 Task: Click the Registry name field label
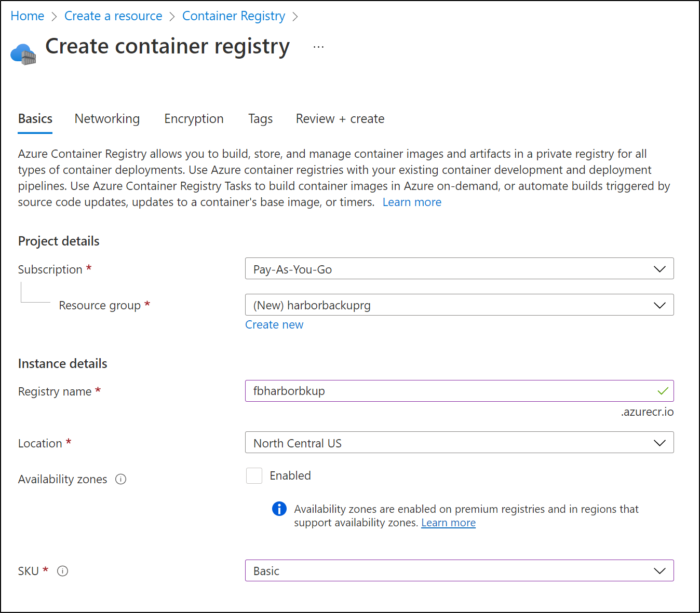click(55, 391)
